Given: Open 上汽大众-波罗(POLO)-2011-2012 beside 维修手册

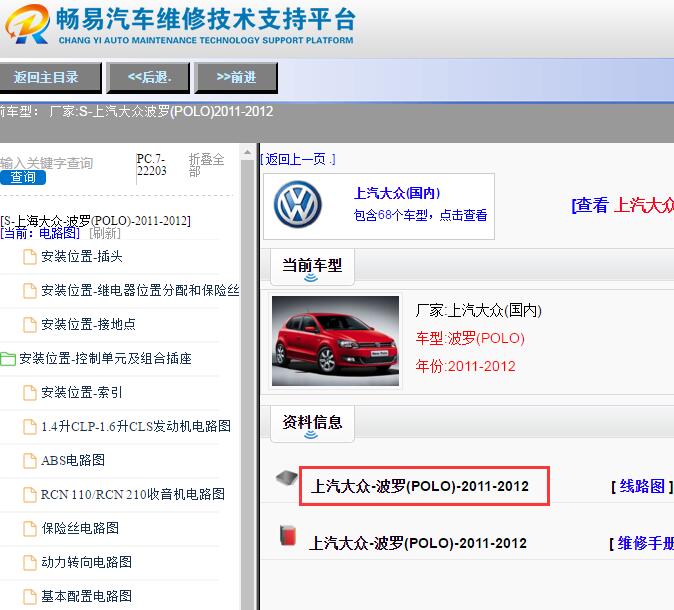Looking at the screenshot, I should (417, 543).
